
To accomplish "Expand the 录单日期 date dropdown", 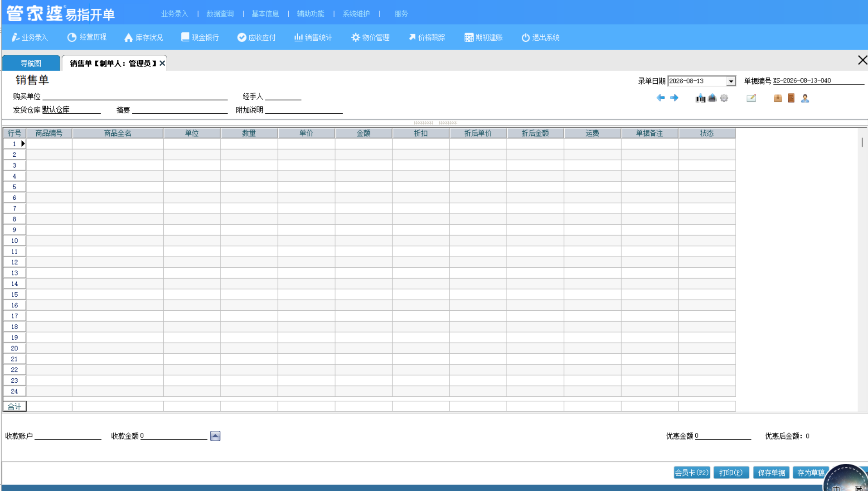I will click(x=731, y=81).
